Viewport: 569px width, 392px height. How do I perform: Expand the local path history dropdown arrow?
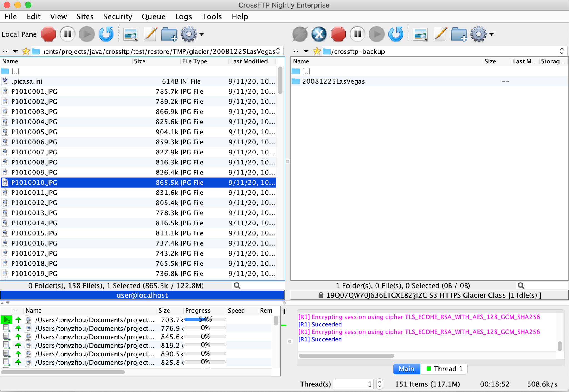pos(15,51)
